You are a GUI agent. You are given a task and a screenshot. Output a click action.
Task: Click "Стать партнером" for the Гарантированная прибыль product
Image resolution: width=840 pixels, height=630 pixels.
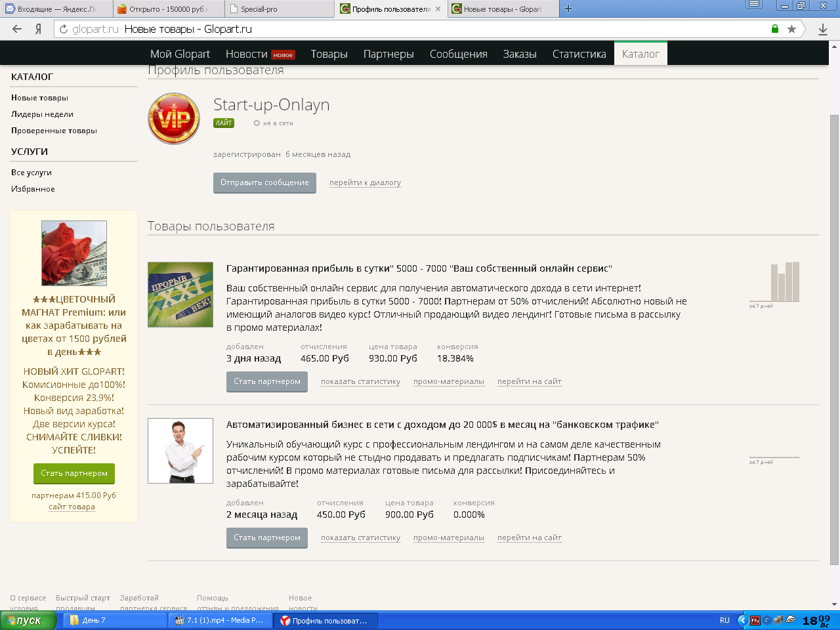(x=267, y=381)
